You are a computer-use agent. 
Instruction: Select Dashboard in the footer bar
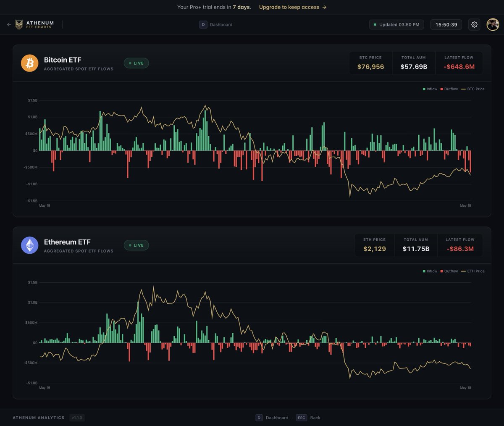[277, 418]
